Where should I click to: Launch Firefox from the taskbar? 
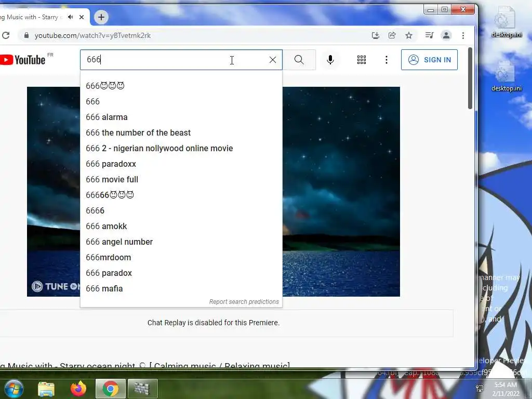[x=78, y=389]
